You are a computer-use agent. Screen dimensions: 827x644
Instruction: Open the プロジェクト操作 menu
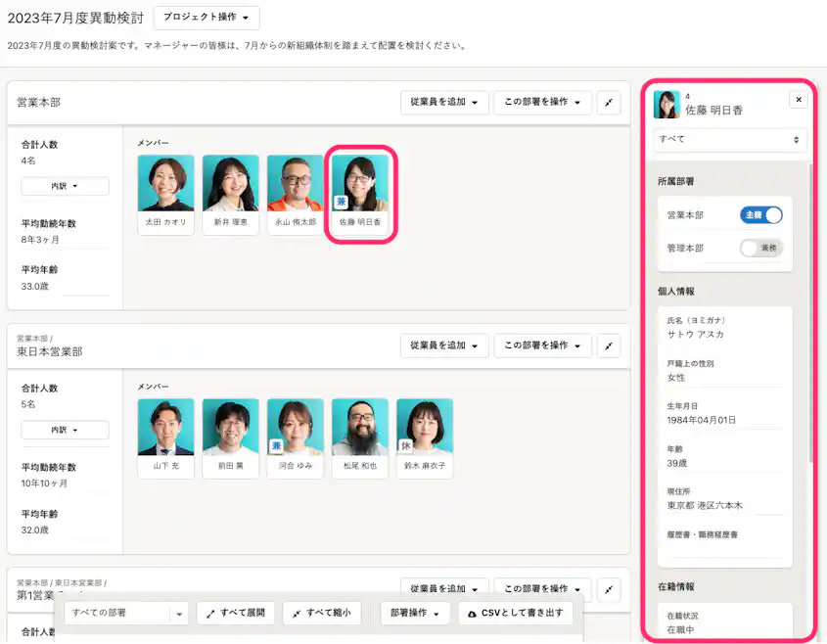206,18
